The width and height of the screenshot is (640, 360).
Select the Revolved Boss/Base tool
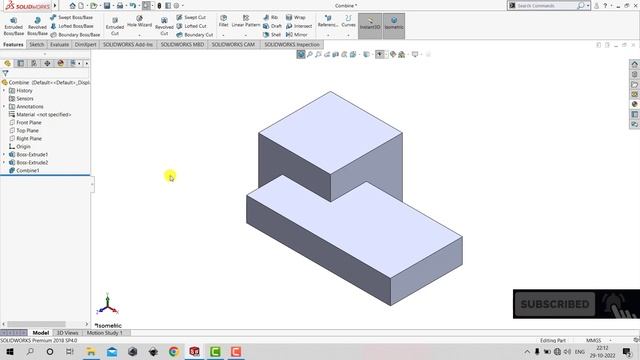coord(37,26)
